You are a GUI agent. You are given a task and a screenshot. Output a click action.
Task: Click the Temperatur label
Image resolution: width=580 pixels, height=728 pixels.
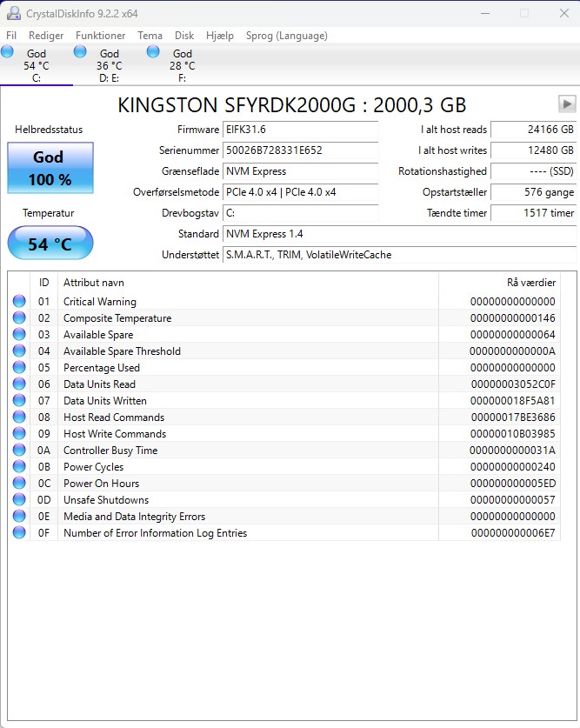click(48, 213)
